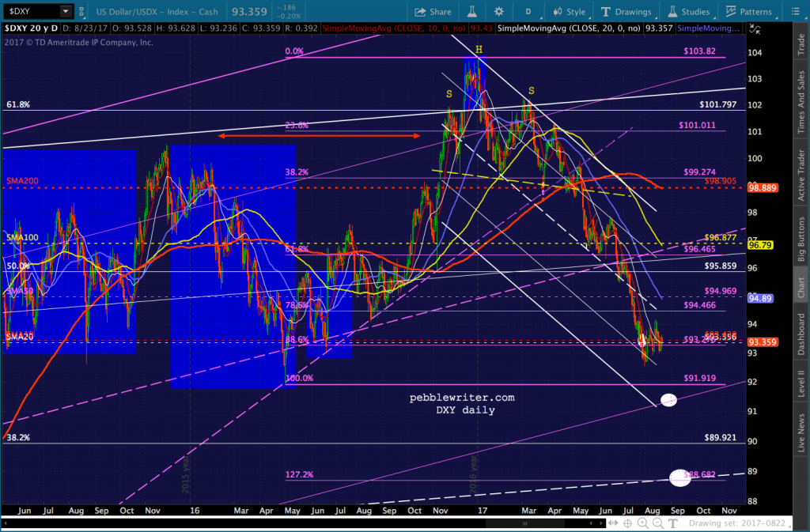Click the $89.921 price level label
Viewport: 810px width, 532px height.
720,438
